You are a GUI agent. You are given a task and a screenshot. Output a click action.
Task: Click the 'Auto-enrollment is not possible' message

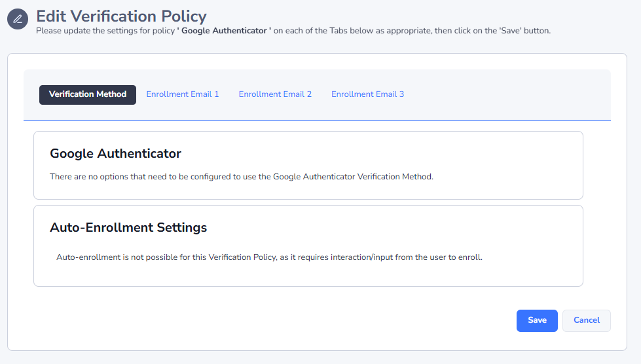269,257
